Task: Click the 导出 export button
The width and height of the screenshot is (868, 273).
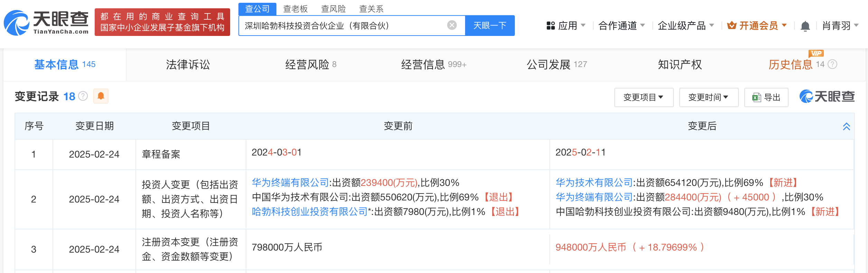Action: pos(766,97)
